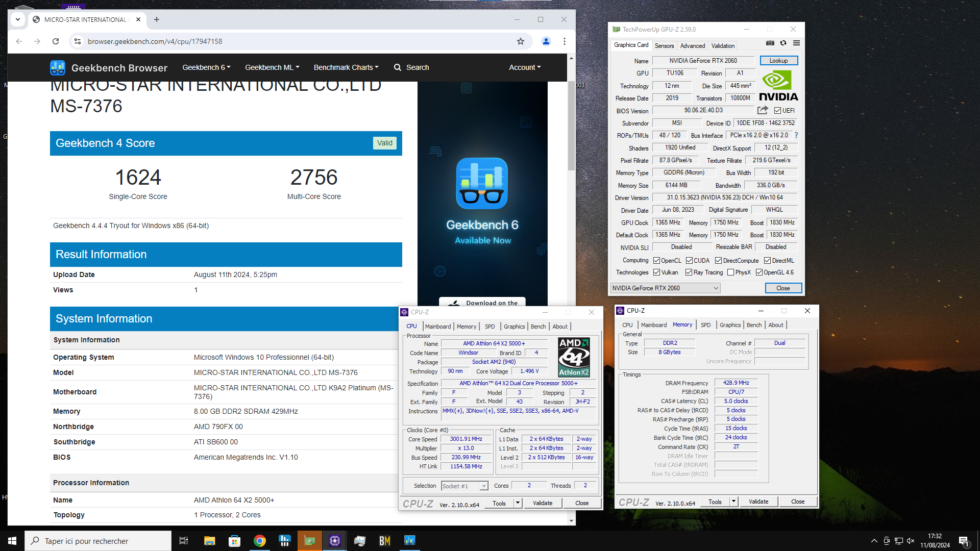The height and width of the screenshot is (551, 980).
Task: Toggle the CUDA checkbox
Action: click(x=689, y=261)
